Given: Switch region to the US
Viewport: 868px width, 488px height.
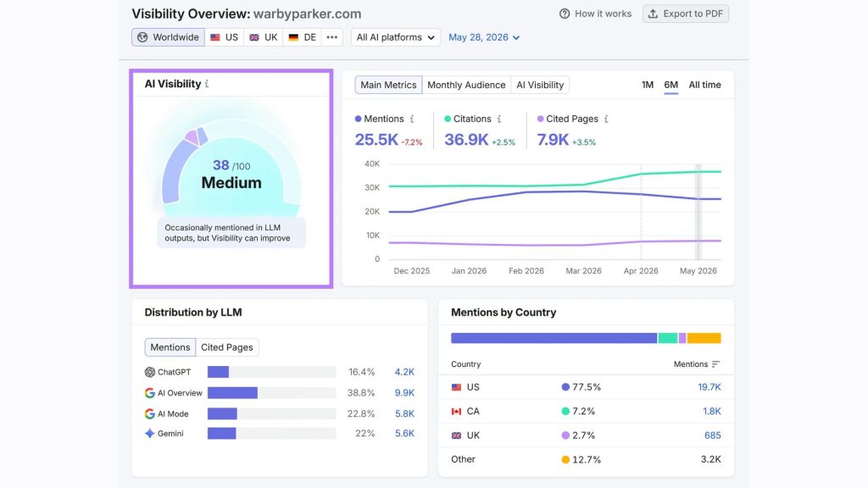Looking at the screenshot, I should pos(224,37).
